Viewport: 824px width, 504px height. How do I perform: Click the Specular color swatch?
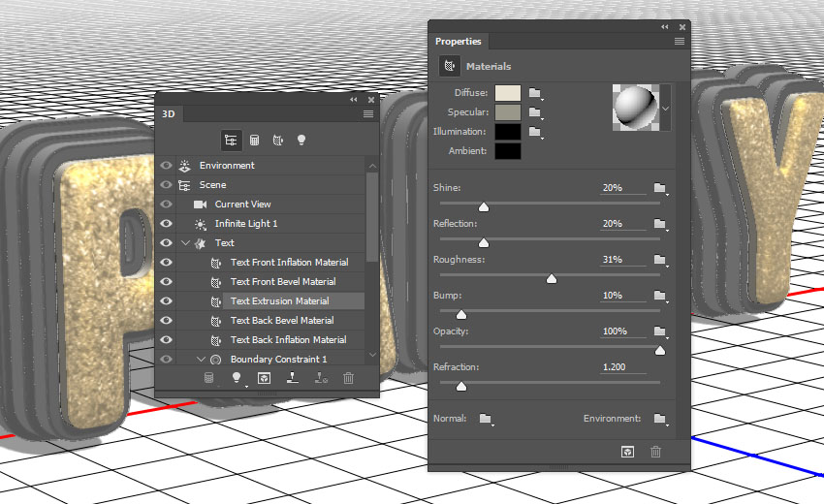point(508,112)
